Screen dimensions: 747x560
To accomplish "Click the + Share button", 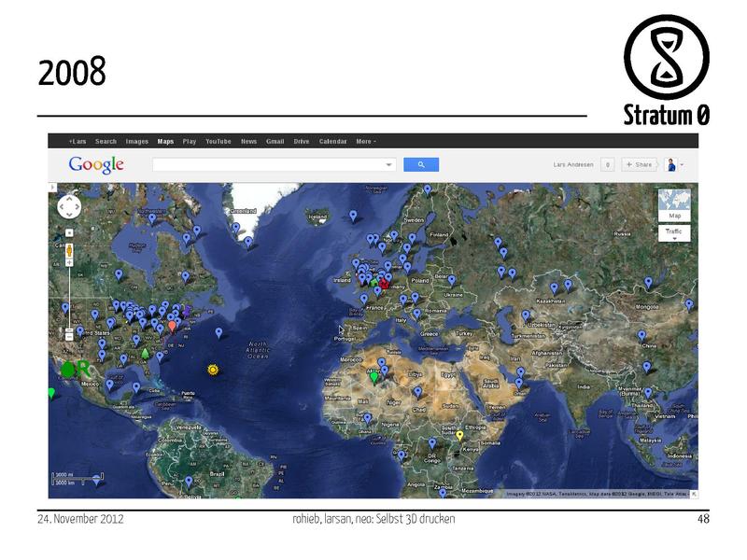I will 640,164.
